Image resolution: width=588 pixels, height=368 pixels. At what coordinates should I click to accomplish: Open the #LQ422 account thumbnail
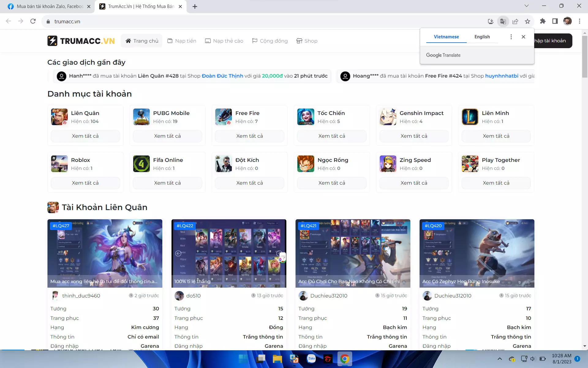229,253
